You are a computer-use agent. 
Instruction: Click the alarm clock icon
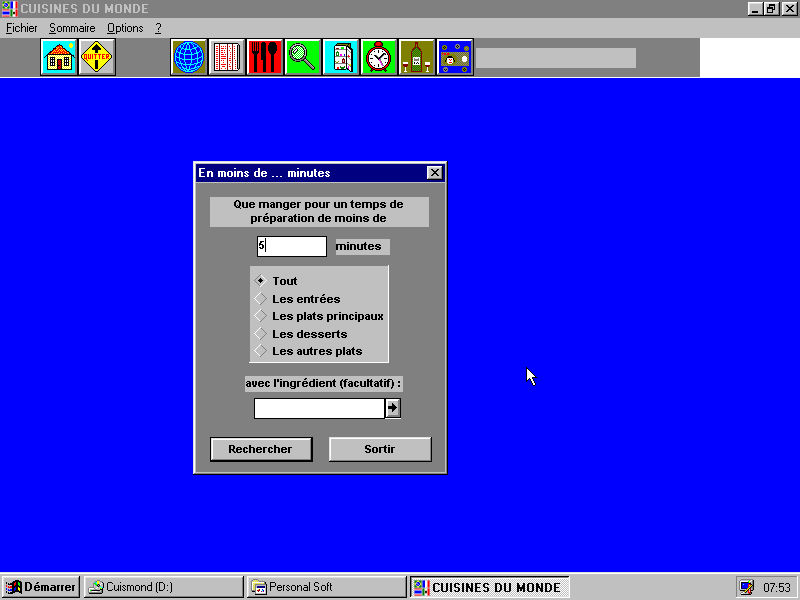379,57
